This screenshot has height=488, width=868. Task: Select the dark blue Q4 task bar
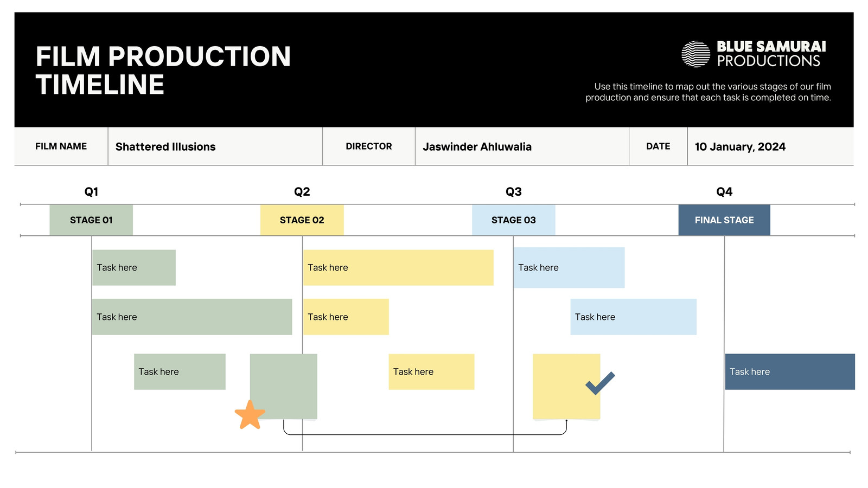(790, 372)
